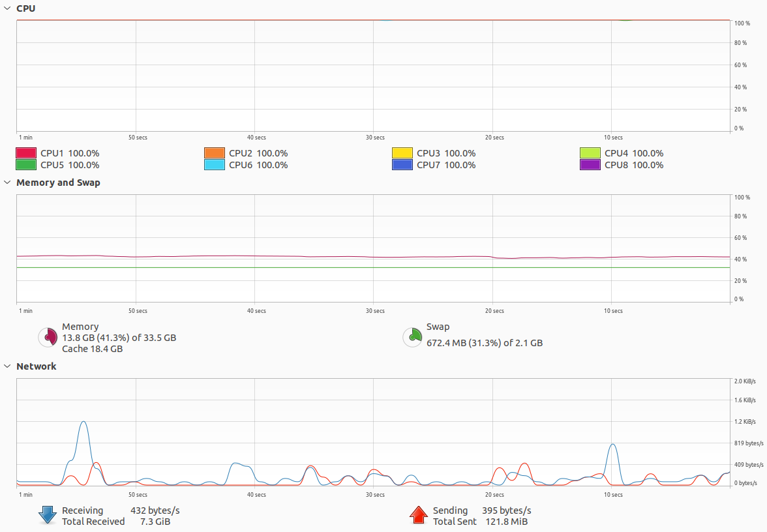Open the CPU3 yellow color swatch
The height and width of the screenshot is (532, 767).
point(402,153)
